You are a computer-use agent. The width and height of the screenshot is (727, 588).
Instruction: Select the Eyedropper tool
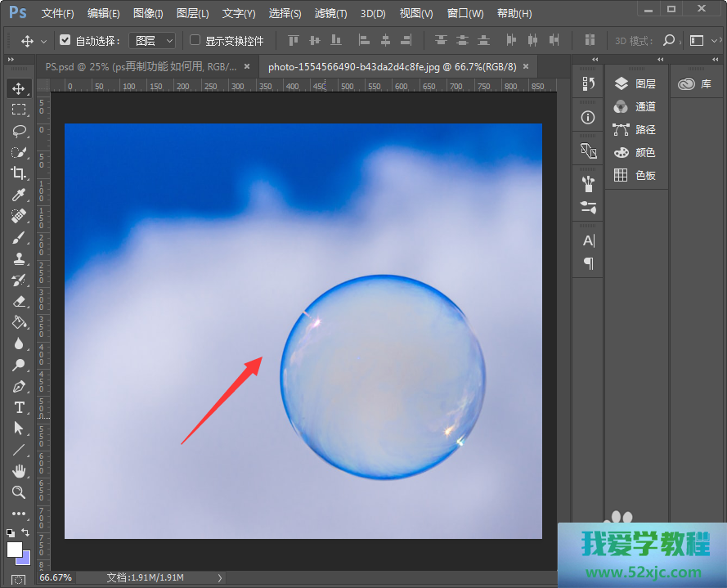pyautogui.click(x=19, y=195)
